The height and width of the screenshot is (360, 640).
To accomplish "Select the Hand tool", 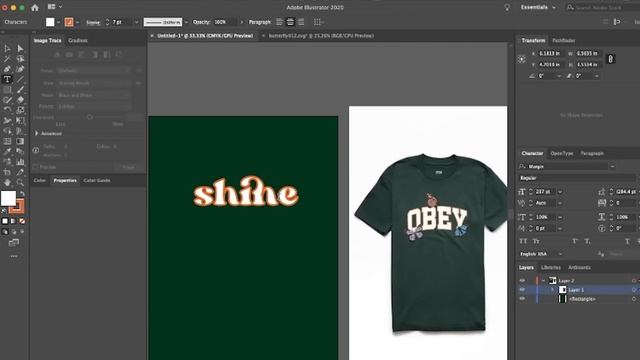I will click(7, 182).
